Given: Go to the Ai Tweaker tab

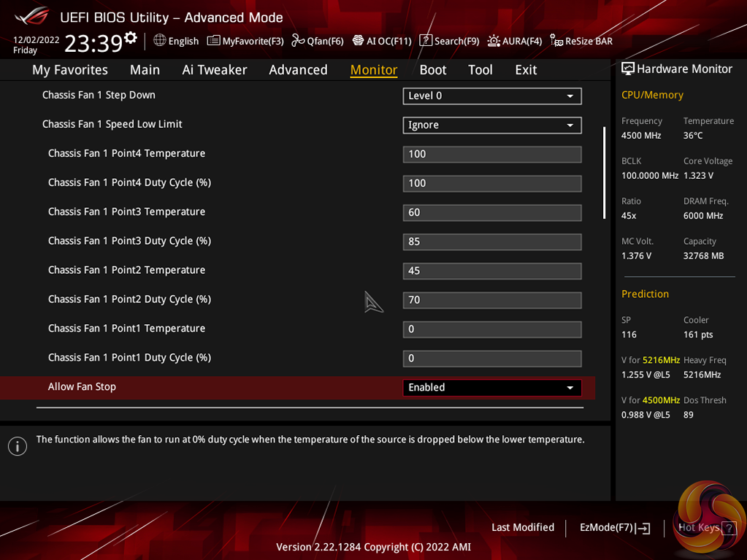Looking at the screenshot, I should [x=215, y=70].
